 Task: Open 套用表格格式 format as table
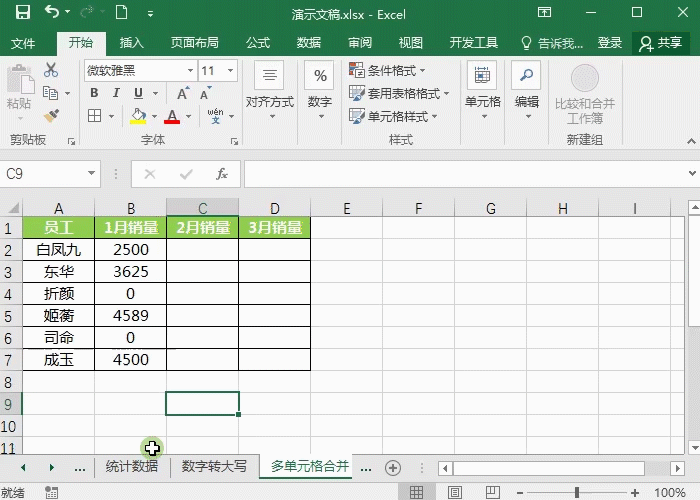[399, 93]
